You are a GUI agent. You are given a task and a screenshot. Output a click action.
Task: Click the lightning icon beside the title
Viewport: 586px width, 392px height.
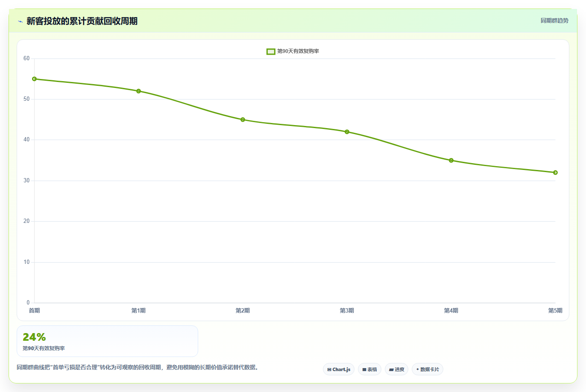(x=20, y=21)
